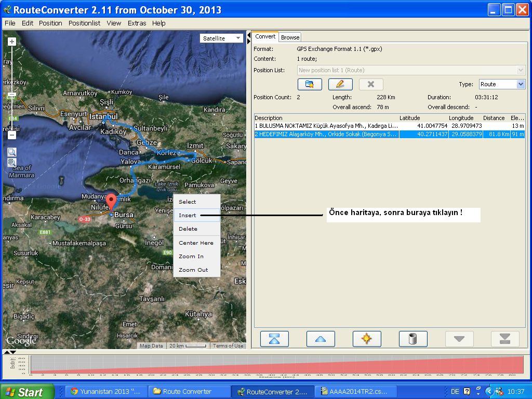Open a new position list with the folder icon

[x=310, y=84]
